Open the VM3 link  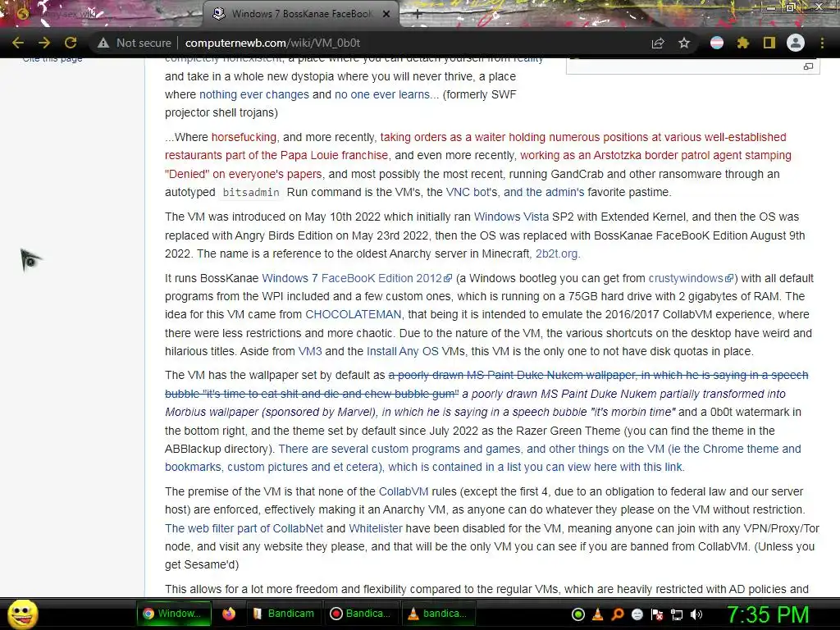tap(309, 351)
